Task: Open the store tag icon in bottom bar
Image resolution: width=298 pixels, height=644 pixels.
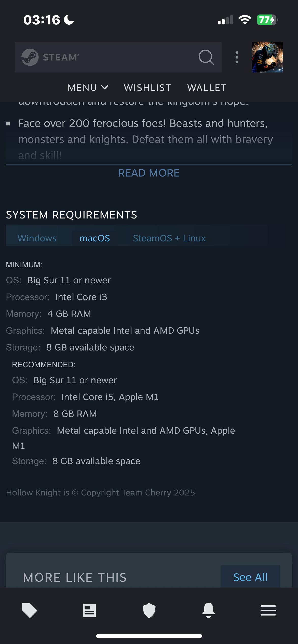Action: [x=30, y=610]
